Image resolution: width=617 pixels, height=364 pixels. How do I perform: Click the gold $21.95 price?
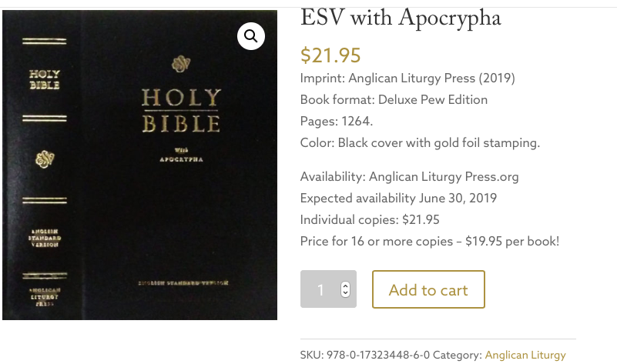(330, 55)
